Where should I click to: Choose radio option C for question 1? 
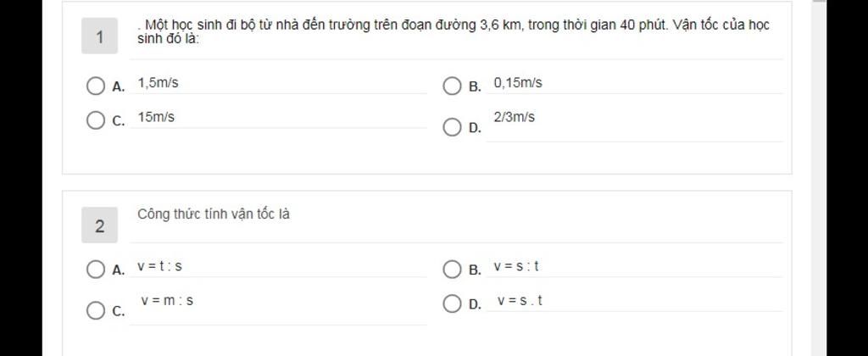coord(96,120)
